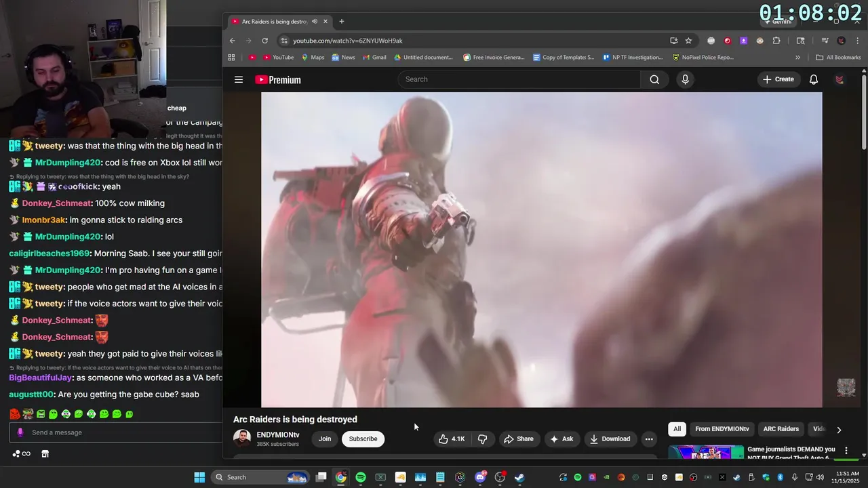
Task: Show more bookmarks with the double chevron
Action: pyautogui.click(x=797, y=58)
